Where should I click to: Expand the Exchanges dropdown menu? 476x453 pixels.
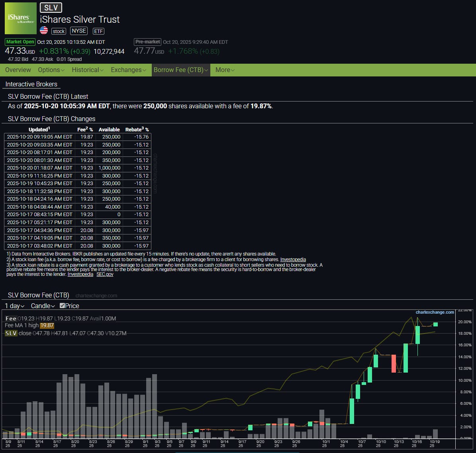[128, 70]
